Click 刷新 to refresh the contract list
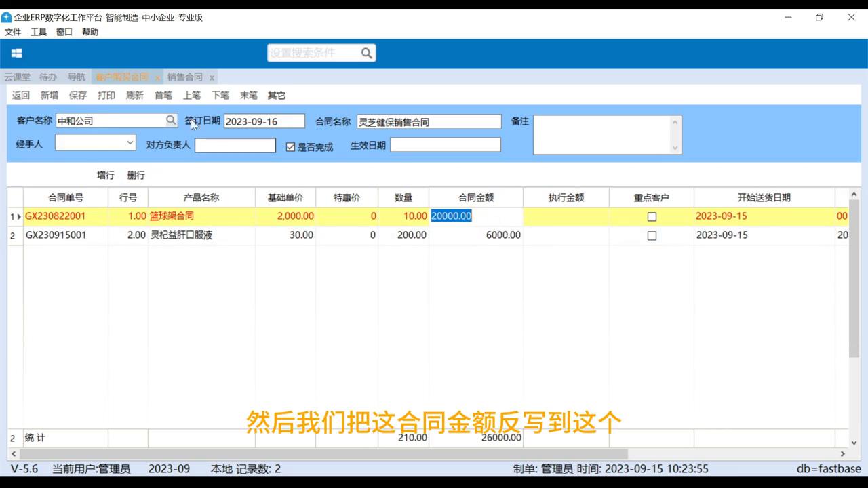The height and width of the screenshot is (488, 868). pyautogui.click(x=134, y=95)
